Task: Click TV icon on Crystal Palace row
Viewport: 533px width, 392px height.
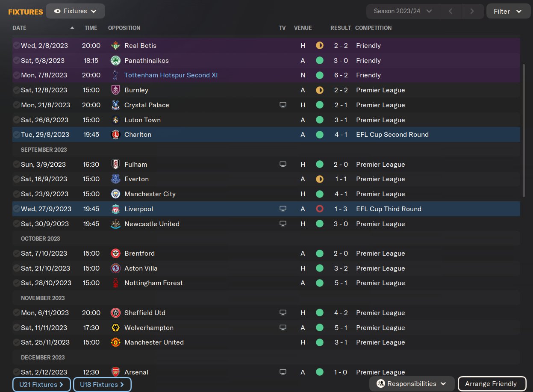Action: (283, 105)
